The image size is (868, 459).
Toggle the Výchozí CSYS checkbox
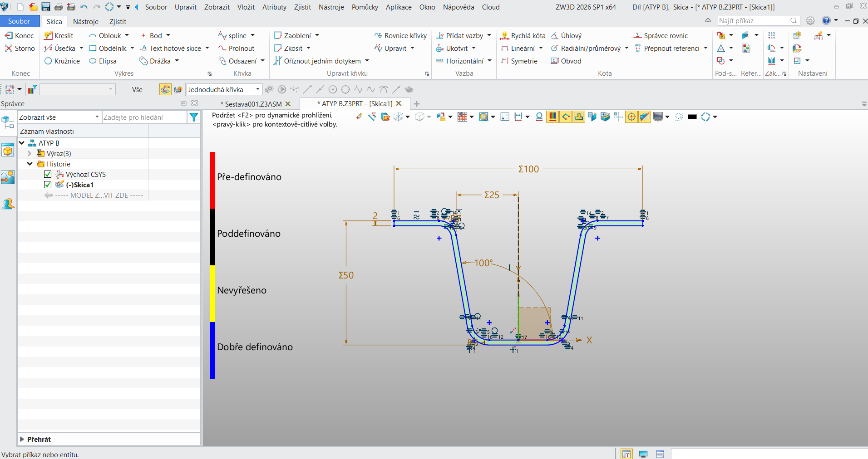(x=48, y=174)
